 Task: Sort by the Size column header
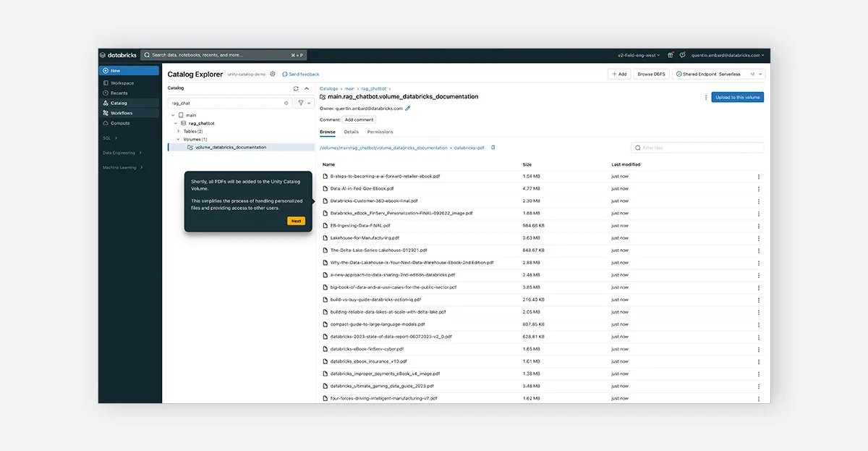tap(527, 164)
